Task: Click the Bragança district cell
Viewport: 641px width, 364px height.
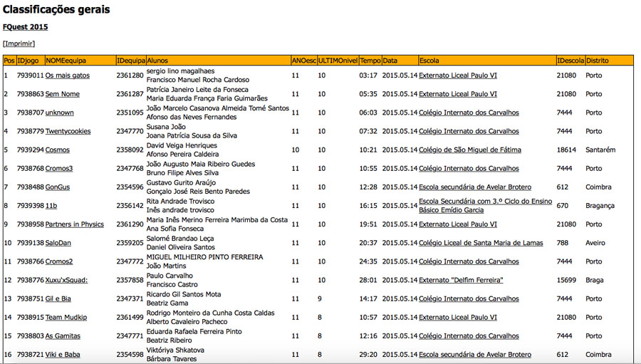Action: point(600,206)
